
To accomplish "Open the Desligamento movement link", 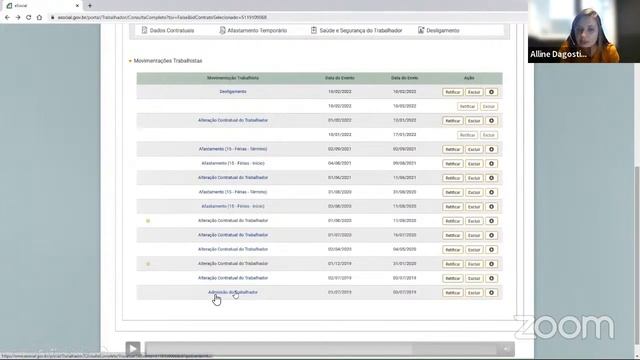I will coord(233,92).
